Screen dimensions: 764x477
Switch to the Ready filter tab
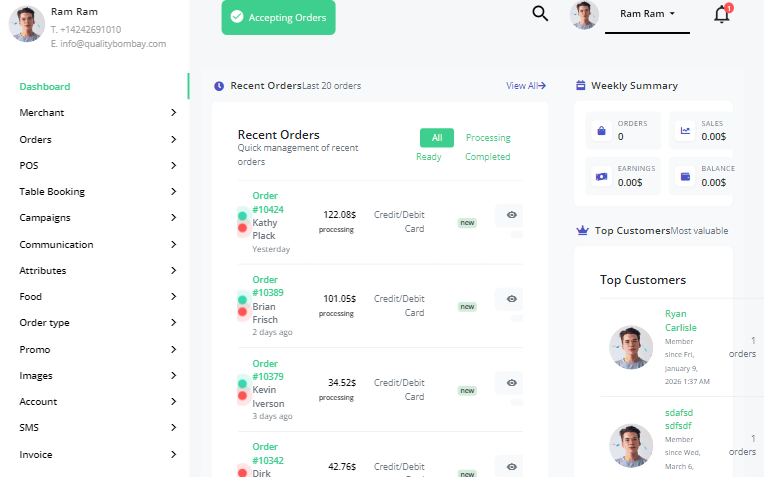pyautogui.click(x=429, y=156)
